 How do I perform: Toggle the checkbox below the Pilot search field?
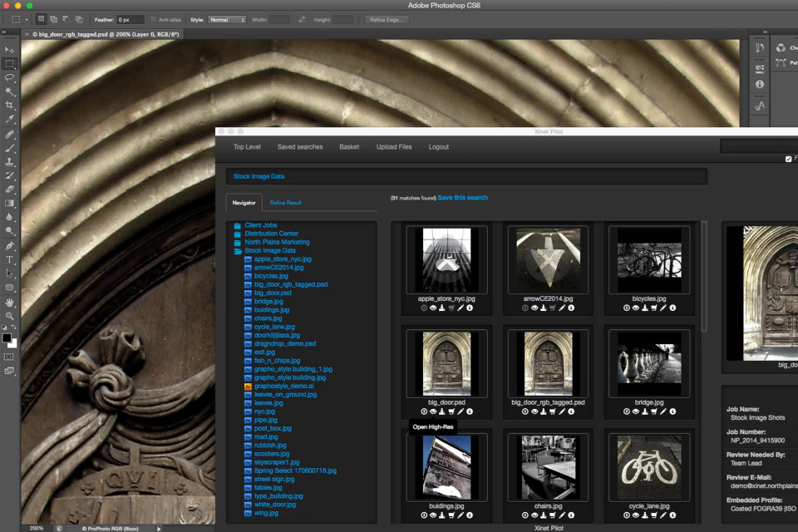click(x=788, y=159)
